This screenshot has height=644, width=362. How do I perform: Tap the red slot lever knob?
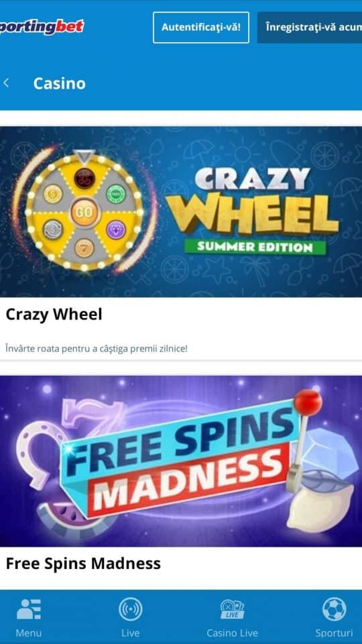pyautogui.click(x=308, y=401)
